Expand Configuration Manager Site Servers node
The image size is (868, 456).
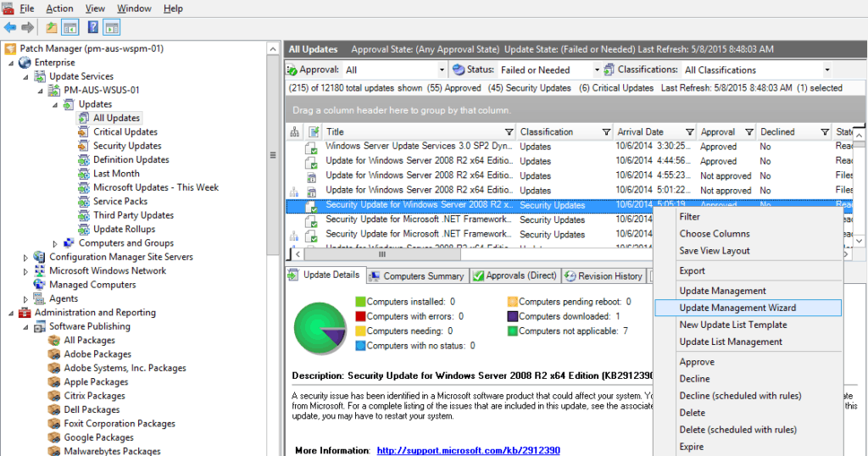pos(25,258)
